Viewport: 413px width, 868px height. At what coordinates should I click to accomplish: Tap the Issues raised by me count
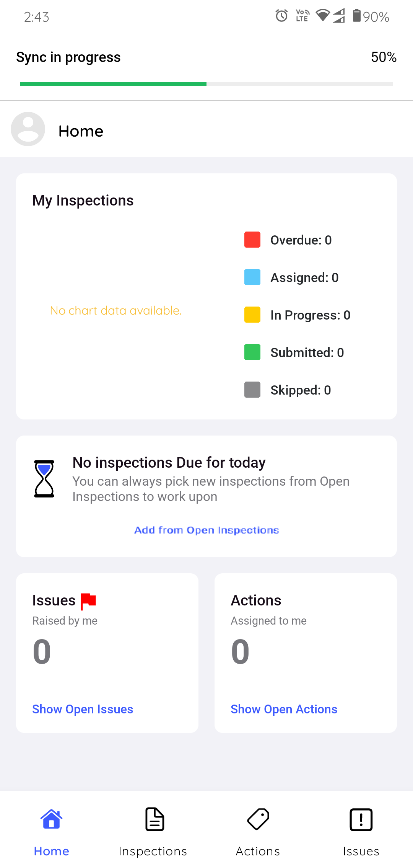(x=42, y=651)
